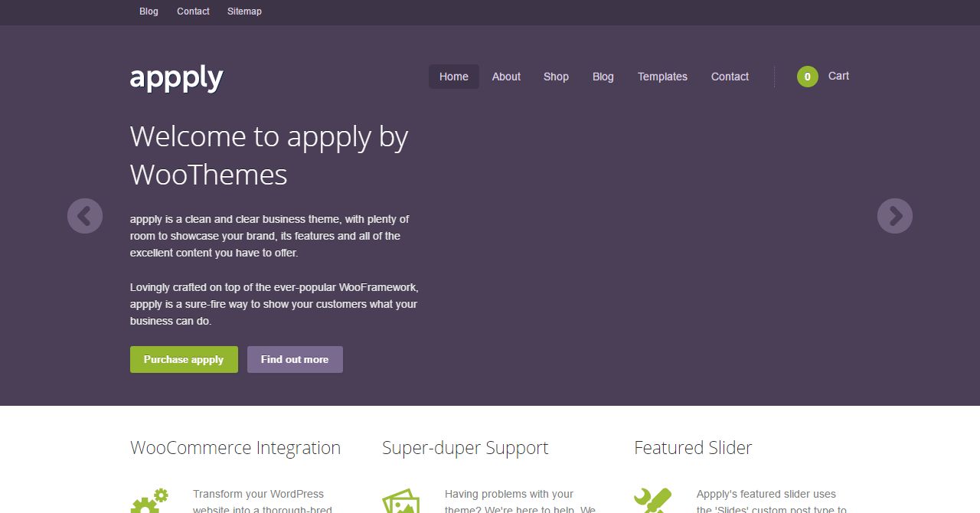The height and width of the screenshot is (513, 980).
Task: Open the Cart link
Action: click(838, 76)
